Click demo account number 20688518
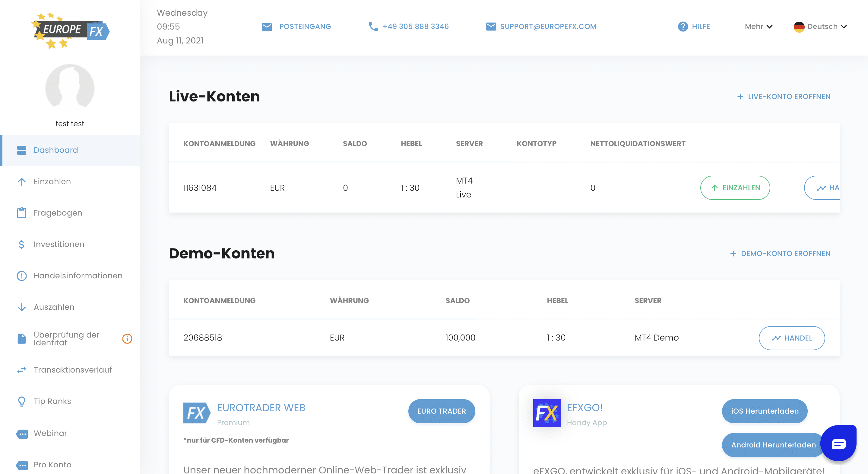The image size is (868, 474). tap(202, 338)
